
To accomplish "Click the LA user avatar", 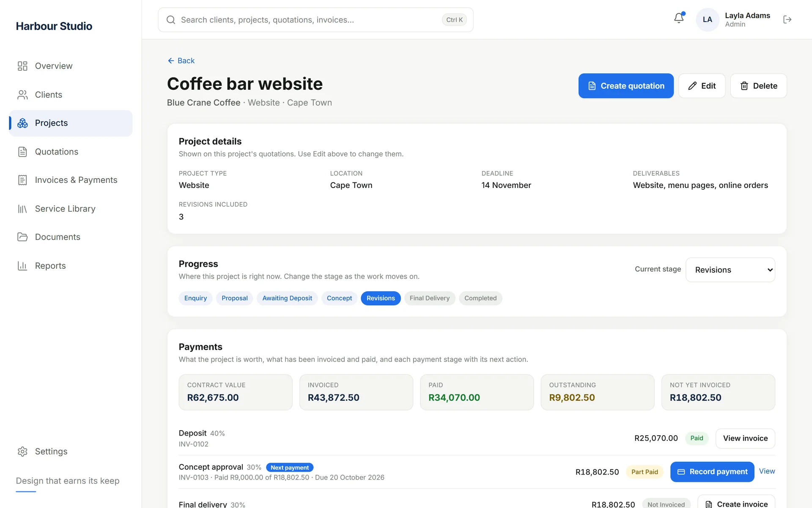I will click(x=708, y=19).
